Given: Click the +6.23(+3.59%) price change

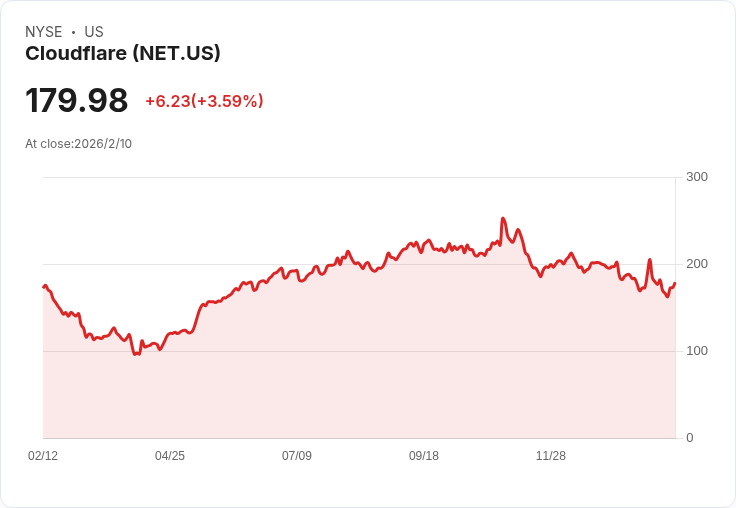Looking at the screenshot, I should (204, 101).
